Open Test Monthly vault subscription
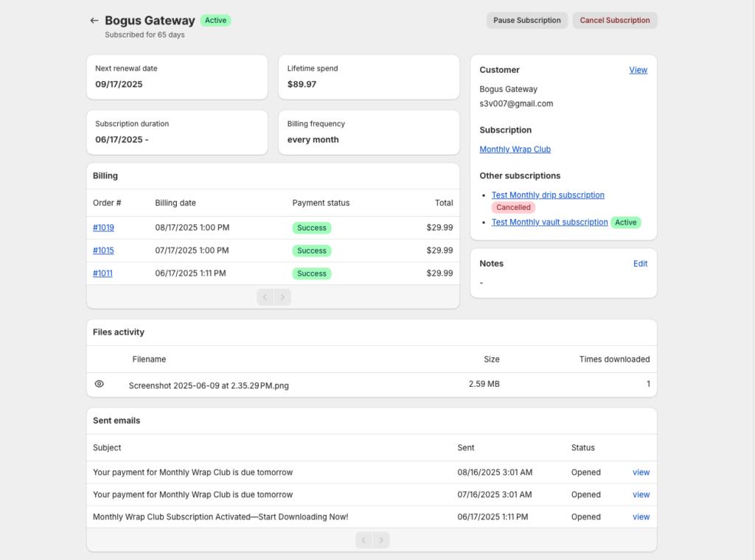The width and height of the screenshot is (755, 560). click(x=549, y=223)
